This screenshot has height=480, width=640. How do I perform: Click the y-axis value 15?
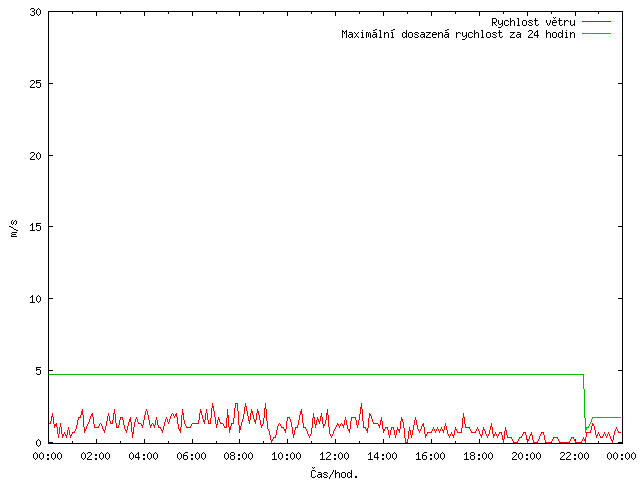coord(36,227)
